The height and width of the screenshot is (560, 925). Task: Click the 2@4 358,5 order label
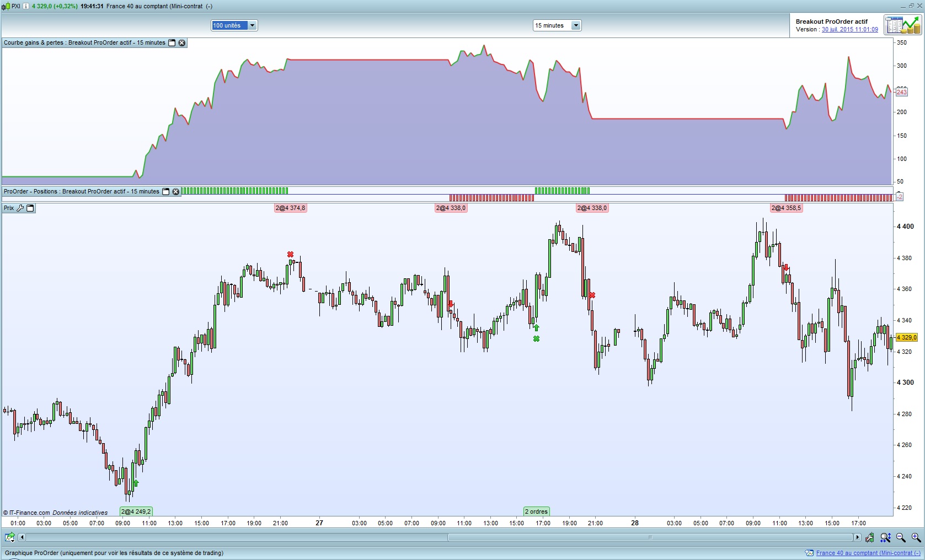[x=787, y=208]
